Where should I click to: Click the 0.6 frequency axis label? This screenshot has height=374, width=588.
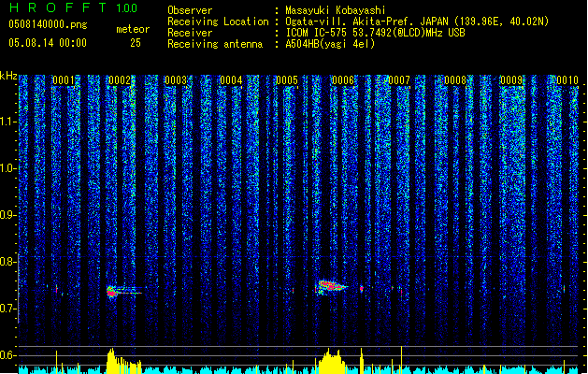(8, 355)
